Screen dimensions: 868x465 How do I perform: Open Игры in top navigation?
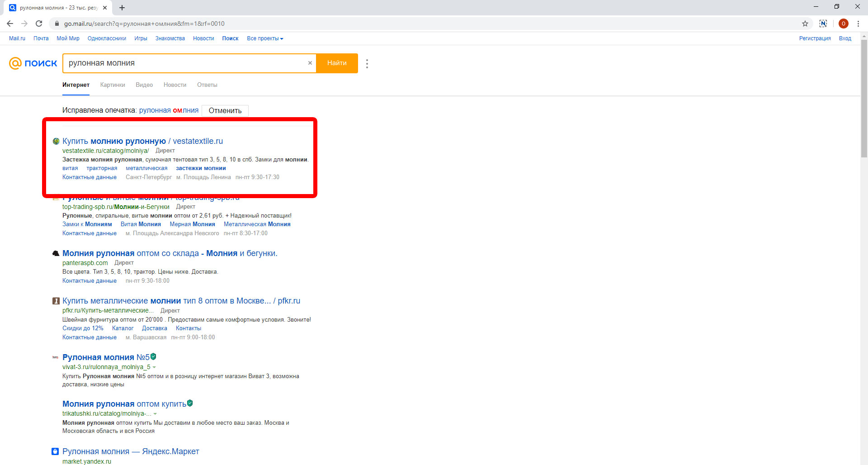click(141, 38)
